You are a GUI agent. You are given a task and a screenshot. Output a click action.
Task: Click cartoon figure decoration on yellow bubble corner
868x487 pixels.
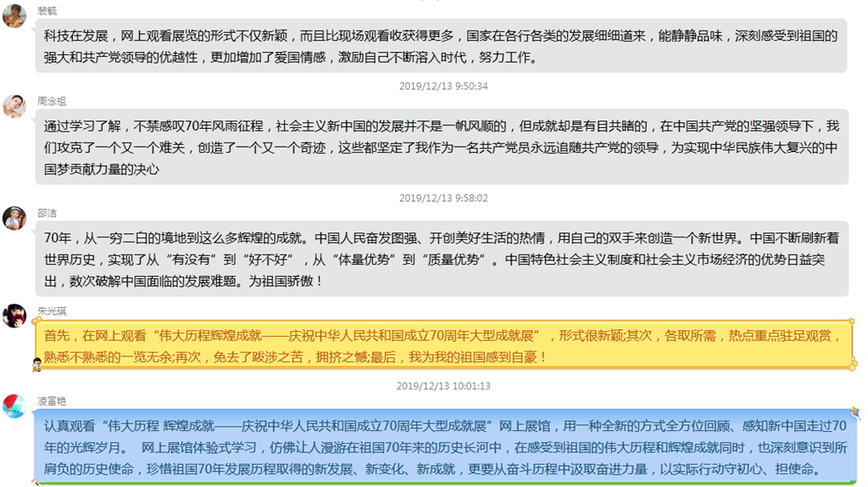[37, 365]
